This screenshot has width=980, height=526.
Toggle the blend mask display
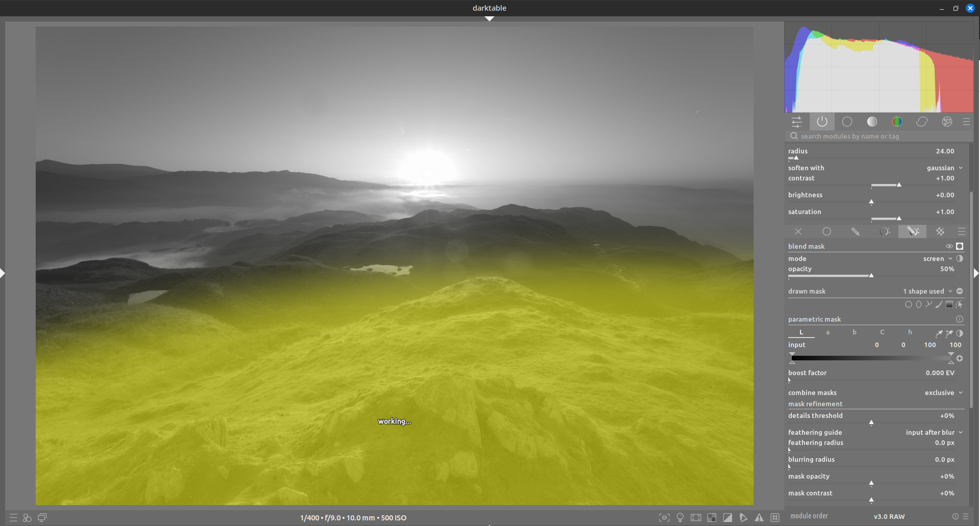(x=949, y=246)
